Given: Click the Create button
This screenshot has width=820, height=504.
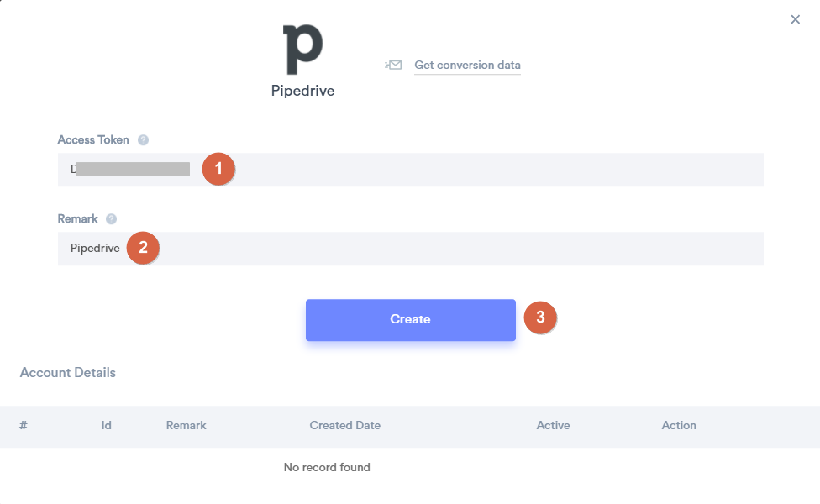Looking at the screenshot, I should pos(411,319).
